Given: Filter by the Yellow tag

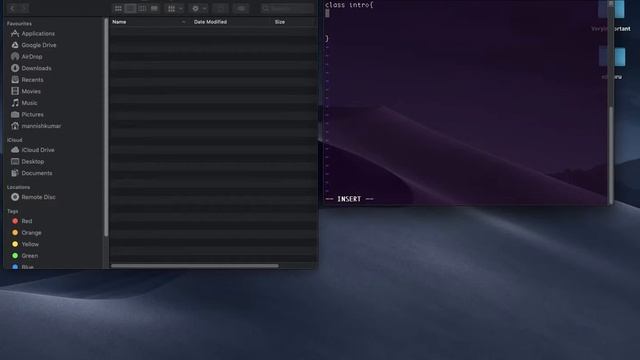Looking at the screenshot, I should click(x=25, y=244).
